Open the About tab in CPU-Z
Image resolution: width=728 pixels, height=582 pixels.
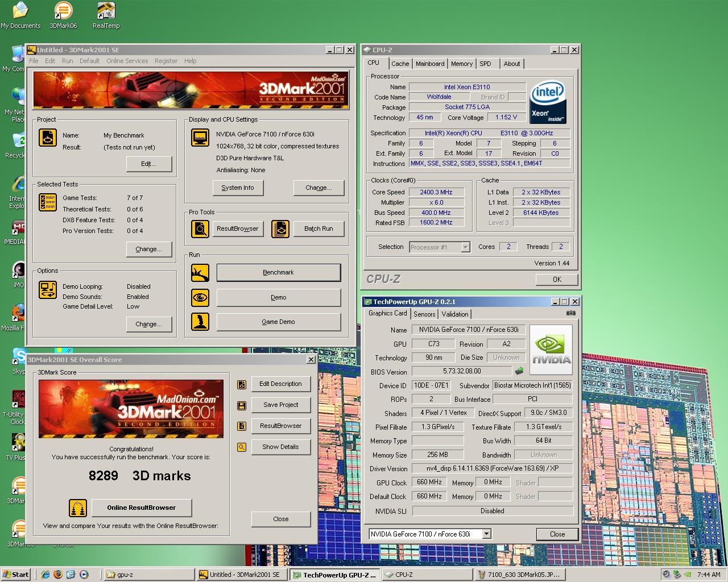point(512,64)
